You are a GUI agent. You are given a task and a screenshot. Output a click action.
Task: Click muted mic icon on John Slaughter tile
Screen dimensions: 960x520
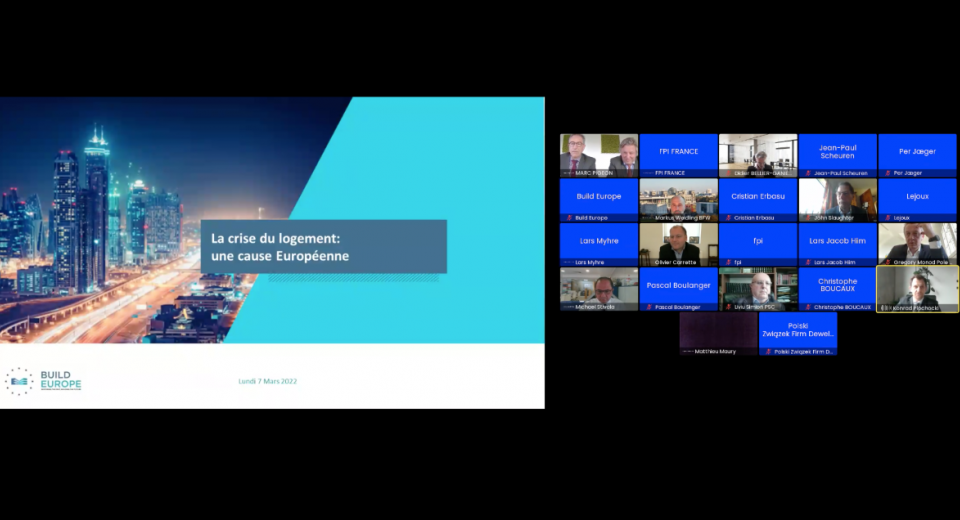pos(808,218)
